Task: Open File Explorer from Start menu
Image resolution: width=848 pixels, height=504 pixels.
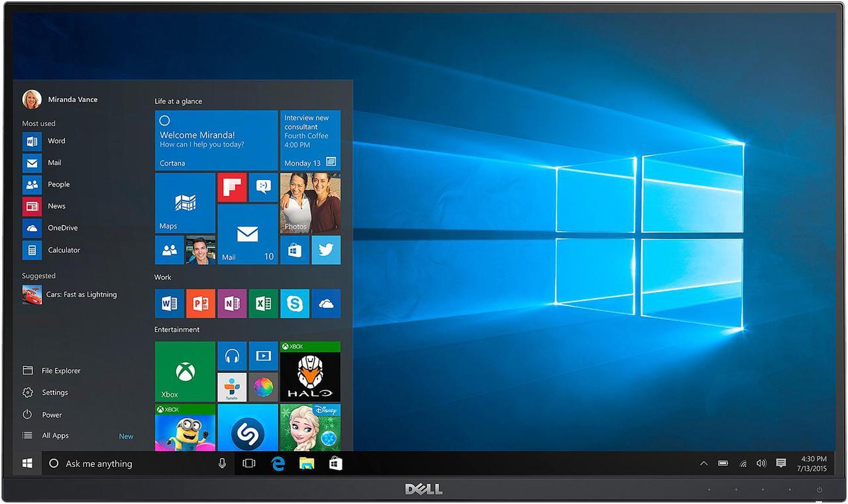Action: click(x=52, y=371)
